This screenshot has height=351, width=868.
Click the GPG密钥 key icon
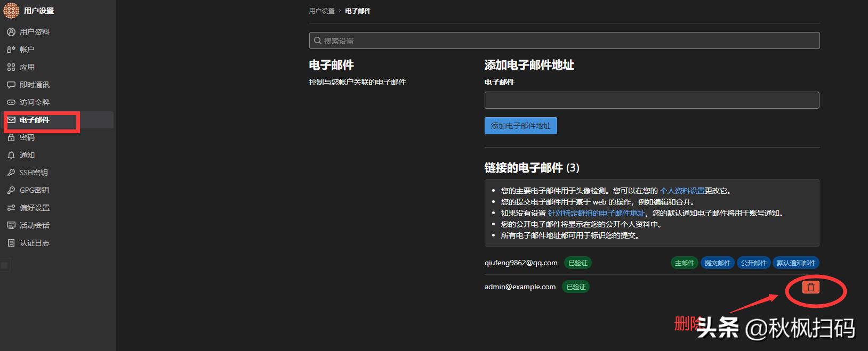click(11, 190)
